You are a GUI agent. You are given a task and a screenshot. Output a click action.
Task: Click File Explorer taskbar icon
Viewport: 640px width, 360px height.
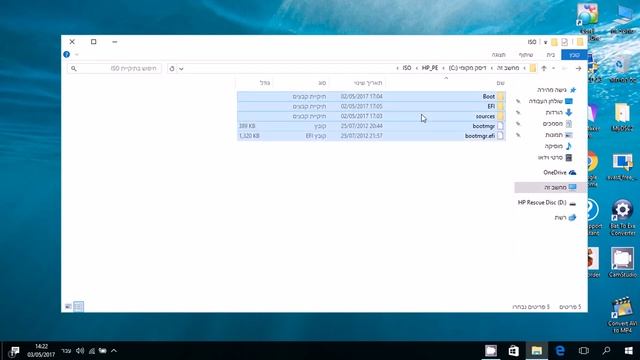click(x=537, y=351)
